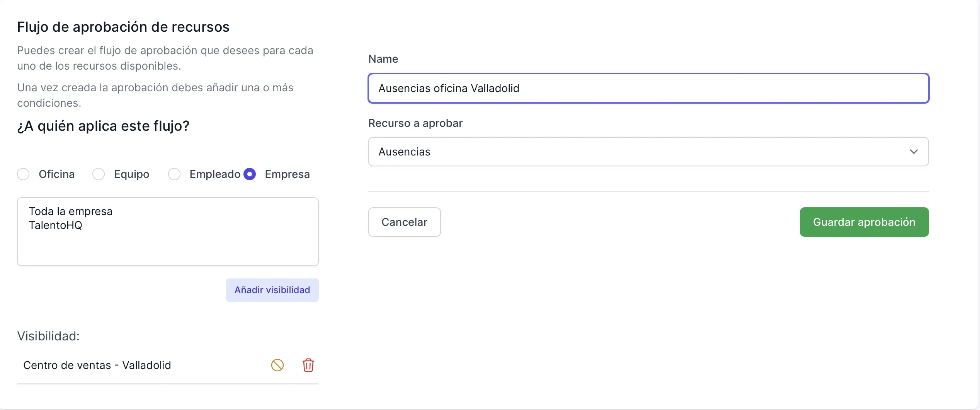This screenshot has width=980, height=410.
Task: Cancel the approval flow with Cancelar
Action: click(x=404, y=222)
